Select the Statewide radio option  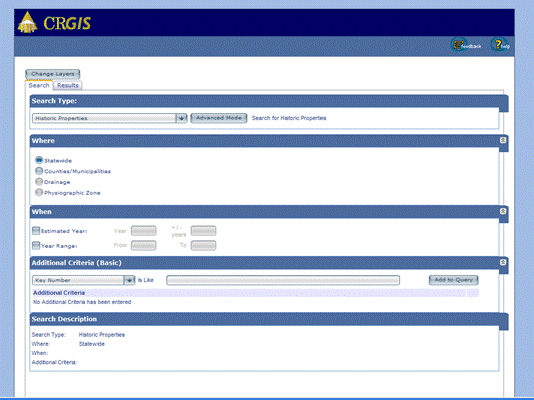(39, 160)
